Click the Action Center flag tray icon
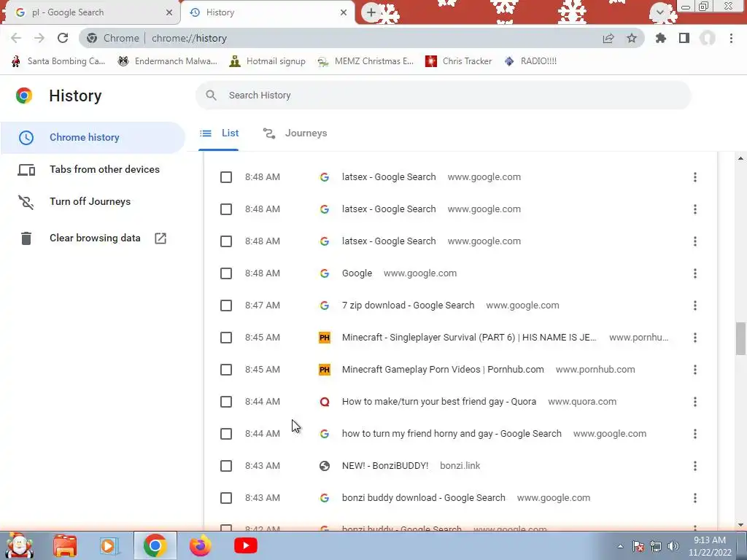The height and width of the screenshot is (560, 747). click(x=638, y=546)
